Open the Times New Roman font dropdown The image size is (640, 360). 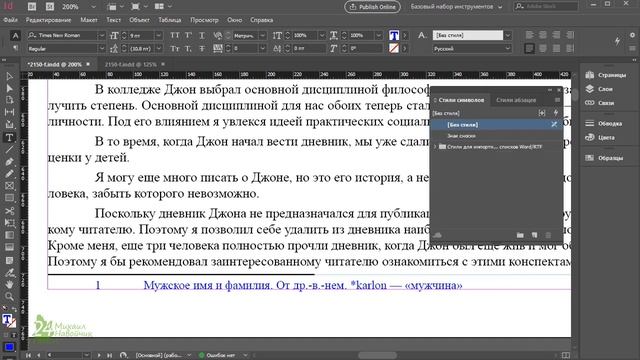point(102,36)
